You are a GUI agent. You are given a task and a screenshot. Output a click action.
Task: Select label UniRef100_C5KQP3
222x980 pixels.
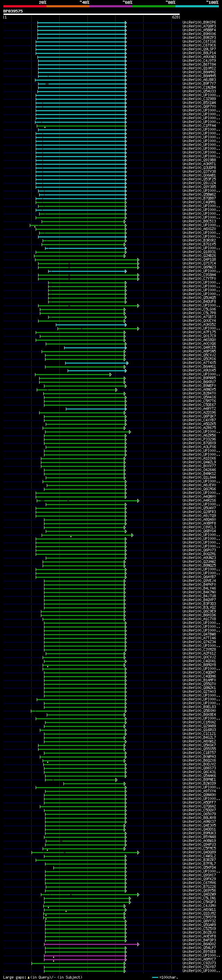click(x=199, y=902)
